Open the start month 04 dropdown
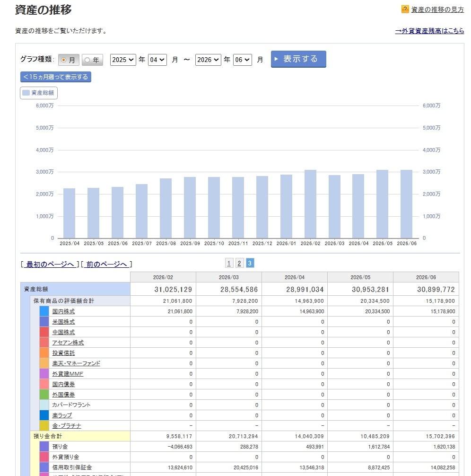This screenshot has height=476, width=471. (x=157, y=60)
